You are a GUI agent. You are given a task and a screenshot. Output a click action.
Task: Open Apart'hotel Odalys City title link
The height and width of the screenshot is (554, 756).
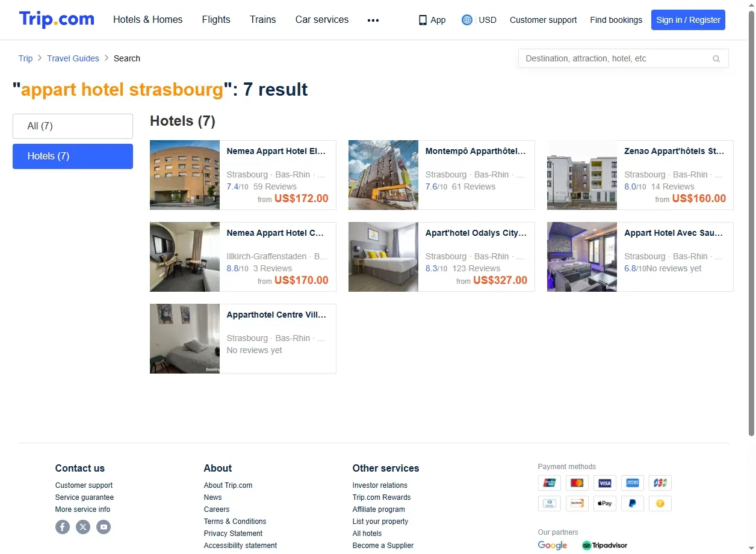point(476,233)
